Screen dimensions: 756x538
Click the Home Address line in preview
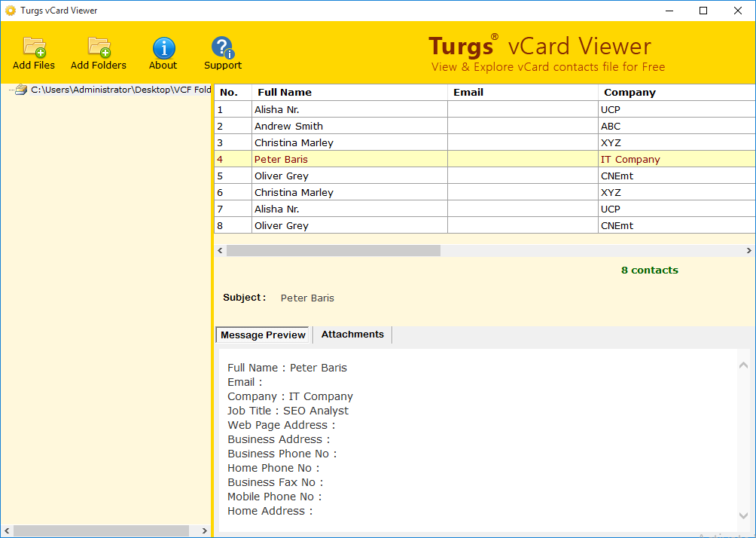270,511
